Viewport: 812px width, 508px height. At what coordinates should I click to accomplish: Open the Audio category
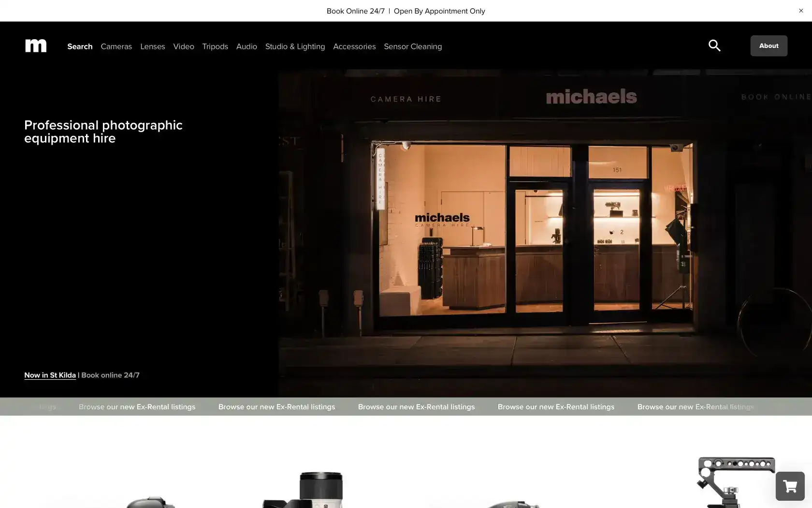[x=246, y=46]
